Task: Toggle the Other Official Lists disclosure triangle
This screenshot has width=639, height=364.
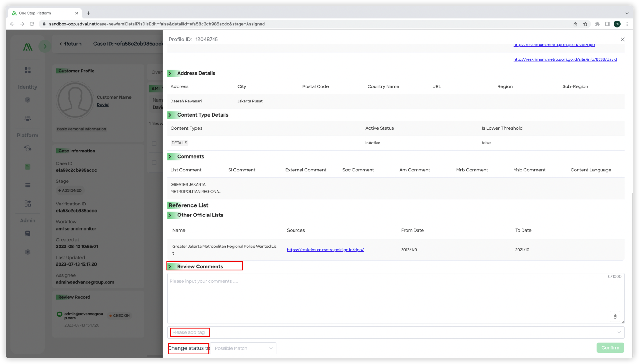Action: click(171, 215)
